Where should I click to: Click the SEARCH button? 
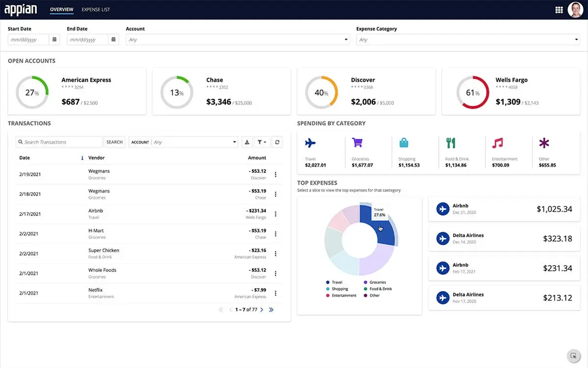pos(114,142)
